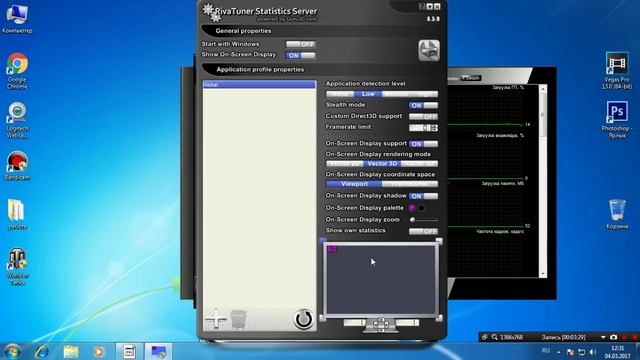Select the Корзина recycle bin icon
This screenshot has width=640, height=360.
(617, 214)
